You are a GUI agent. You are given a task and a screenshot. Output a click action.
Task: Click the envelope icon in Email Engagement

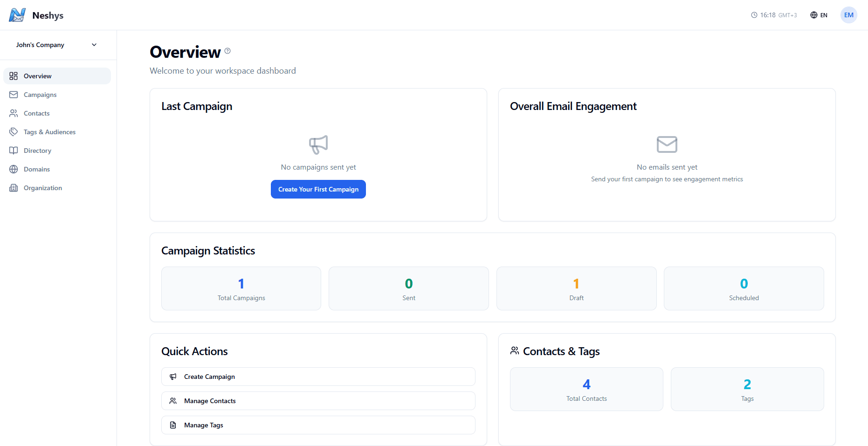[x=667, y=144]
